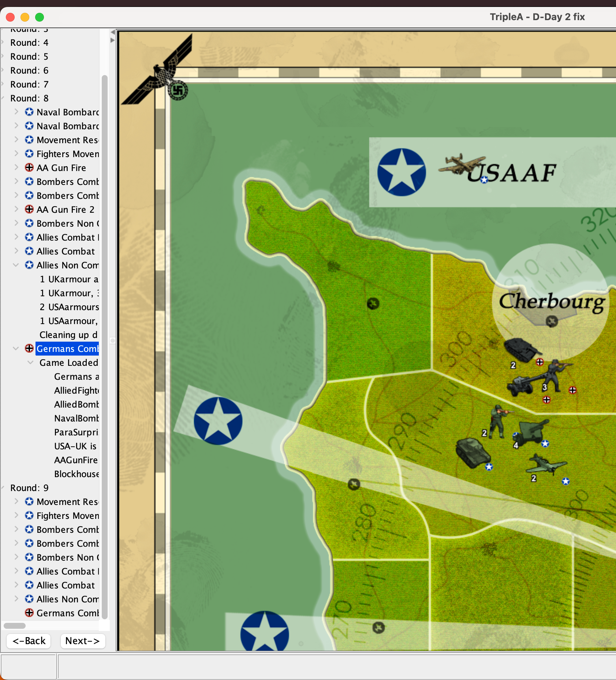This screenshot has height=680, width=616.
Task: Select the Allied tank unit on the map
Action: click(x=473, y=453)
